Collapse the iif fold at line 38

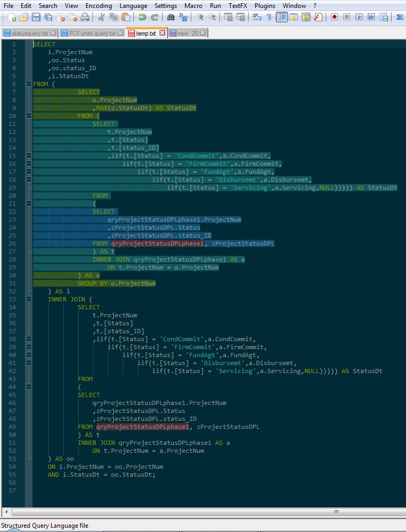coord(29,339)
